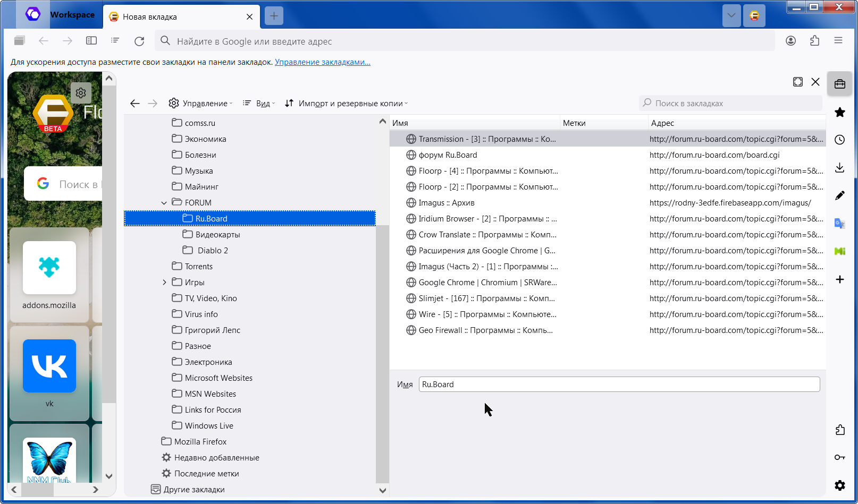Screen dimensions: 858x504
Task: Focus the Поиск в закладках search field
Action: (731, 103)
